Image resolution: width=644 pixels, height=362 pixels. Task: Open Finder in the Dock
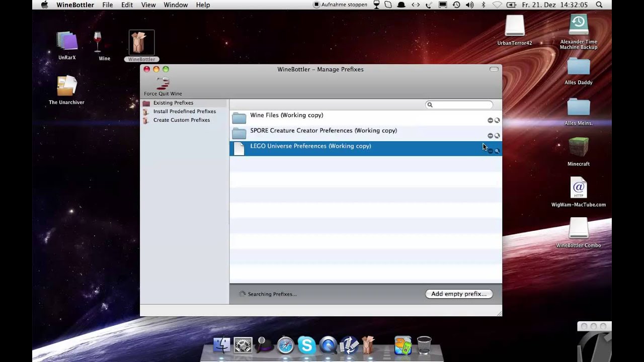point(221,345)
